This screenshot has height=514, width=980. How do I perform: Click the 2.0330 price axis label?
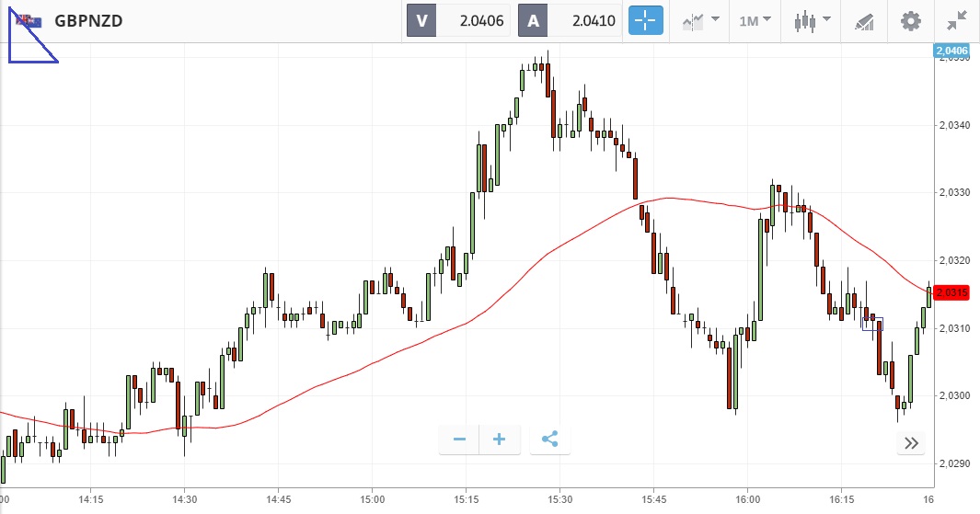[955, 193]
